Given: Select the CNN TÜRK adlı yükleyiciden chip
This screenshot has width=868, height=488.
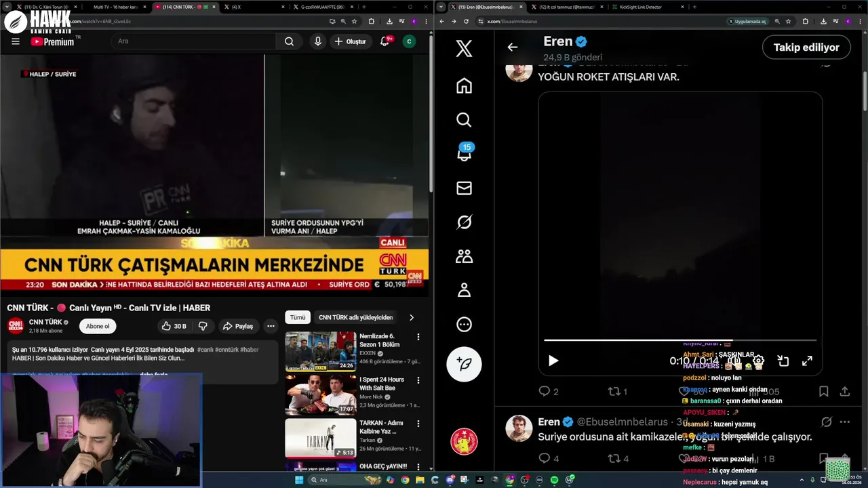Looking at the screenshot, I should tap(355, 317).
